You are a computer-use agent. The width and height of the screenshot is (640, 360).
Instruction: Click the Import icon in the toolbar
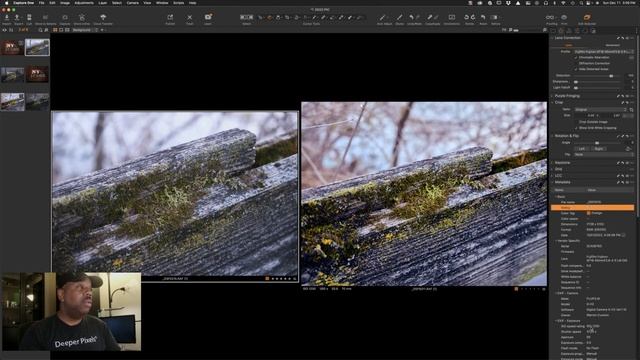point(7,17)
